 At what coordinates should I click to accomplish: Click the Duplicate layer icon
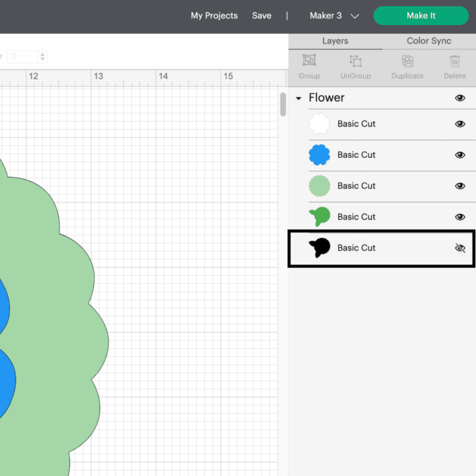pos(407,61)
